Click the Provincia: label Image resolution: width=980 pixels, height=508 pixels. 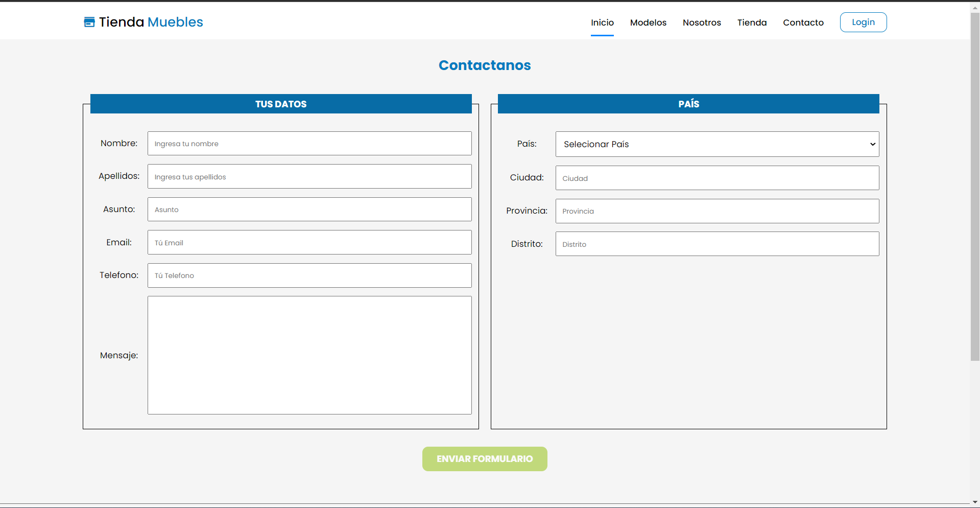pyautogui.click(x=527, y=211)
